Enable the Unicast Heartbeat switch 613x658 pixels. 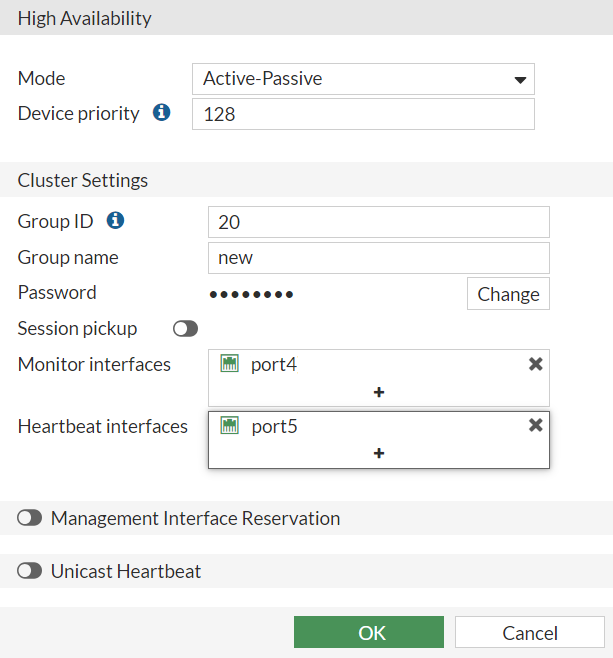30,571
